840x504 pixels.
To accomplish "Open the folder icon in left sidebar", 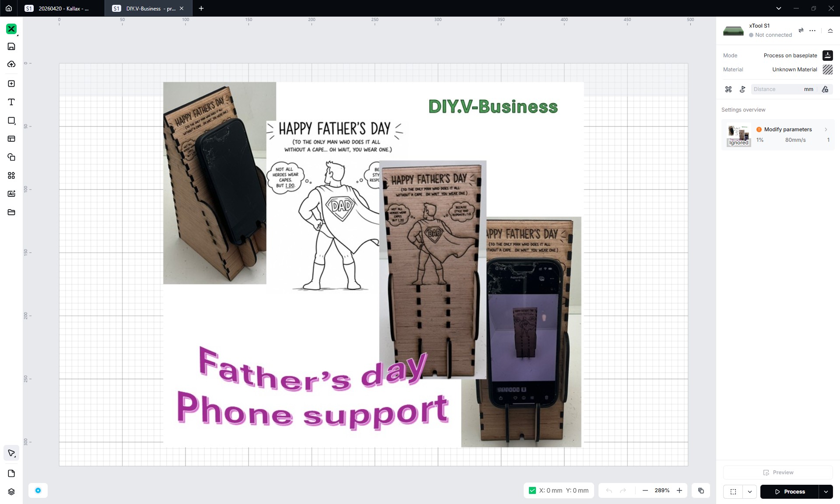I will point(11,212).
